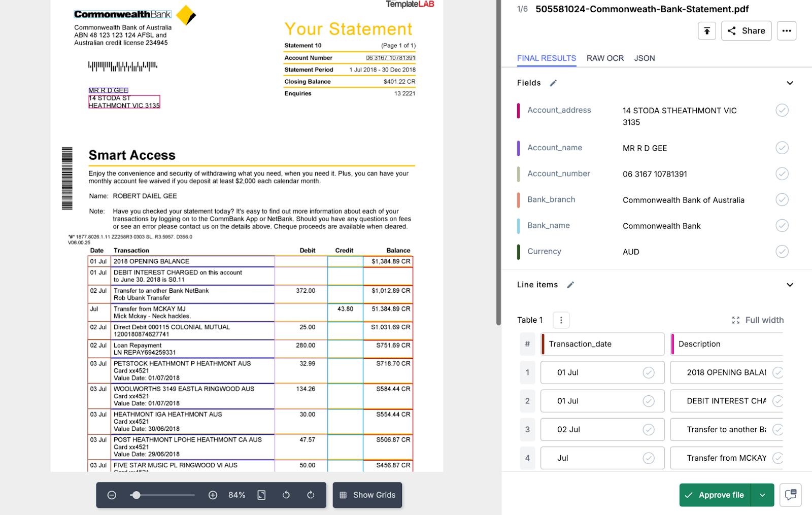
Task: Edit row 1 description 2018 OPENING BALANCE
Action: (x=726, y=372)
